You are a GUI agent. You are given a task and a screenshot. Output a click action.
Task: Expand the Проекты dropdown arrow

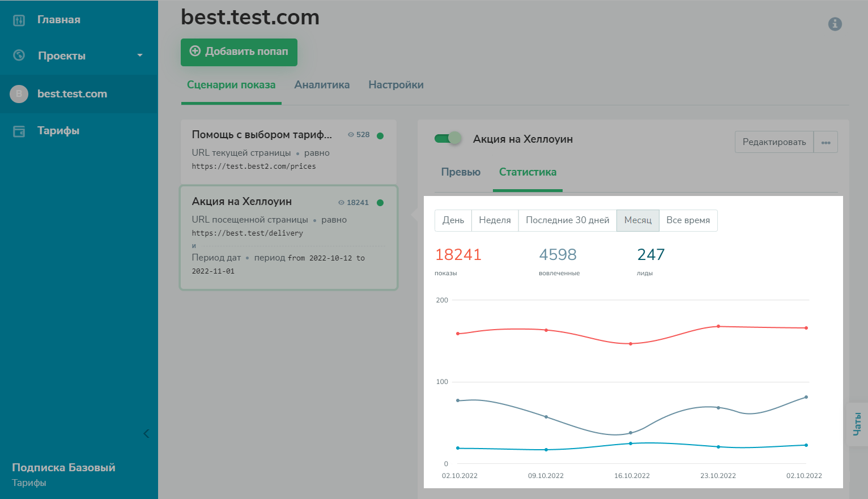pos(140,56)
